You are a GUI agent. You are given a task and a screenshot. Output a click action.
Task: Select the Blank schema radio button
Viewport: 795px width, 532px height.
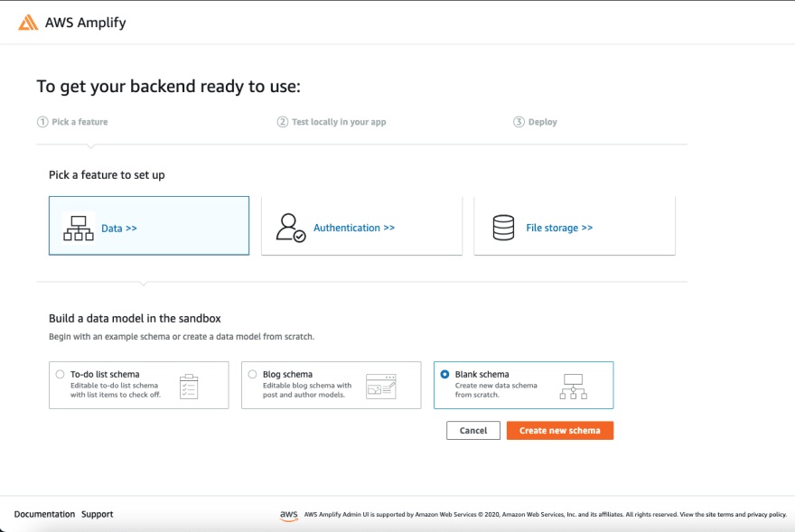[444, 374]
